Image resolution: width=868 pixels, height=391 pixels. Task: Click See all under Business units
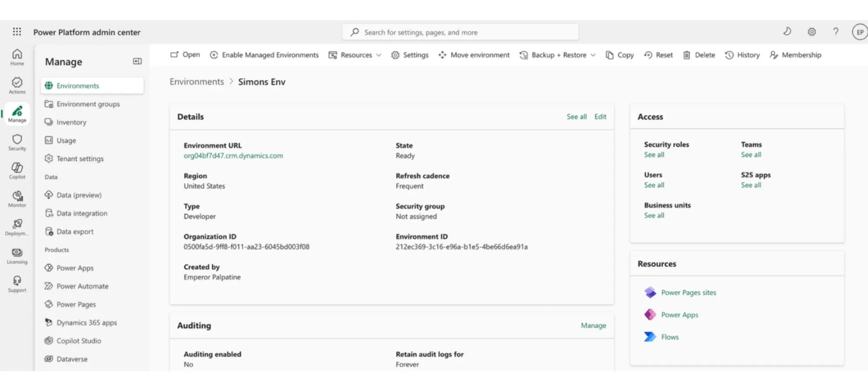654,215
